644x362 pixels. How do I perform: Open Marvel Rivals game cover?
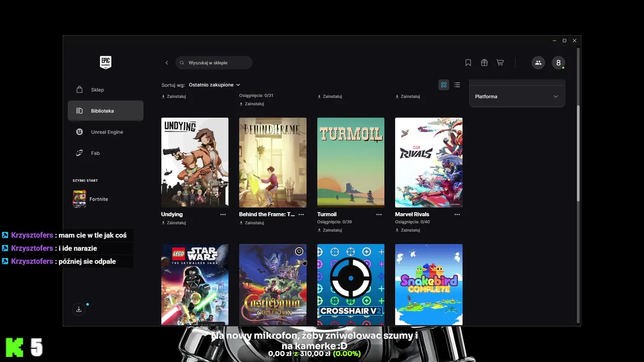tap(429, 162)
